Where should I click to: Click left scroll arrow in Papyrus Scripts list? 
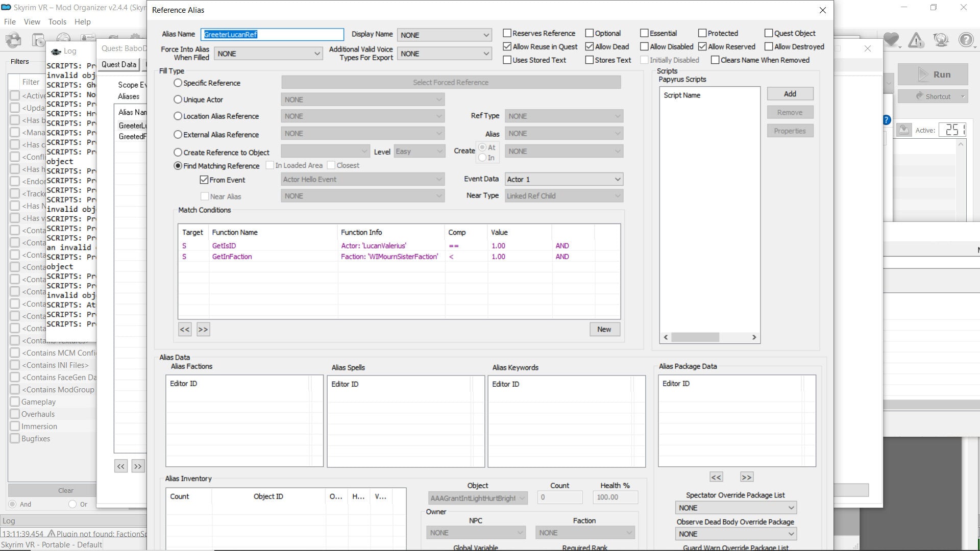click(665, 337)
